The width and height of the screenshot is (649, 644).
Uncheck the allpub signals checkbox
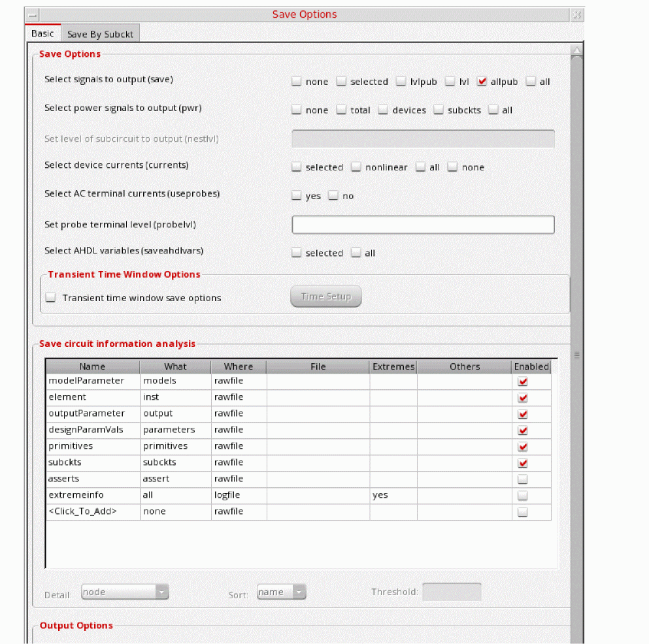tap(482, 82)
